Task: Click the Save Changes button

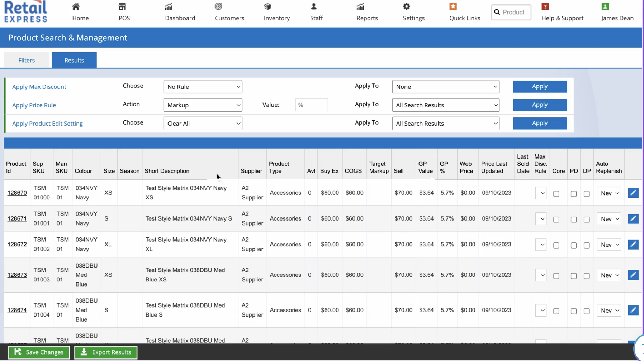Action: coord(39,352)
